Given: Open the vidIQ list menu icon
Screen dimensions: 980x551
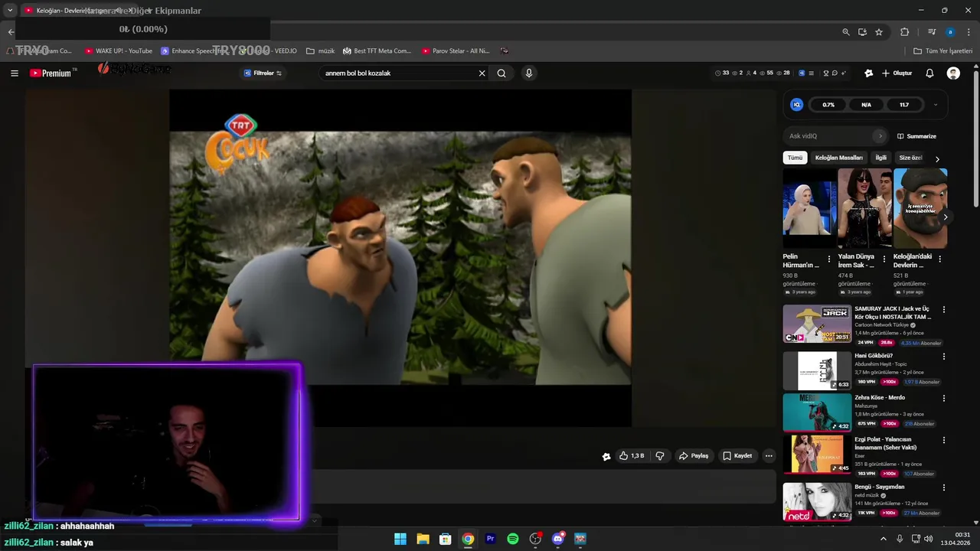Looking at the screenshot, I should pyautogui.click(x=811, y=73).
